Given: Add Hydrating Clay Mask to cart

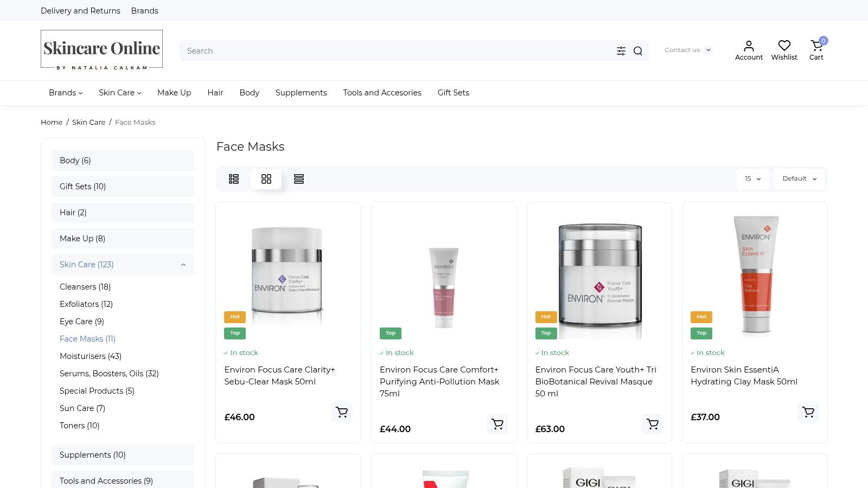Looking at the screenshot, I should click(x=808, y=412).
